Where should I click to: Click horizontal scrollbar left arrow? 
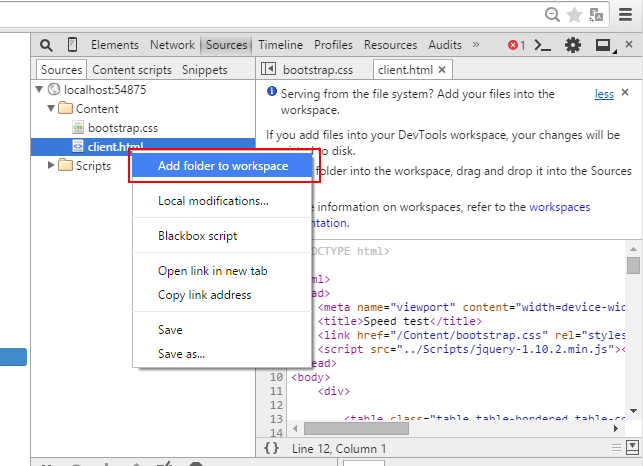295,428
